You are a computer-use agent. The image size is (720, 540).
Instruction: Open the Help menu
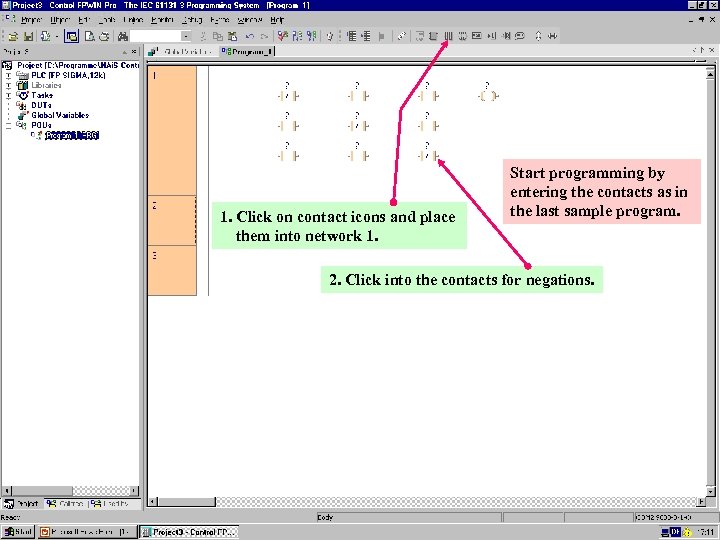tap(277, 20)
